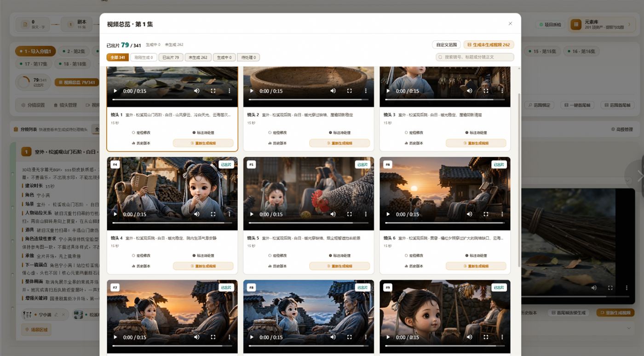This screenshot has height=356, width=644.
Task: Click 生成未生成视频 262 button
Action: [x=489, y=45]
